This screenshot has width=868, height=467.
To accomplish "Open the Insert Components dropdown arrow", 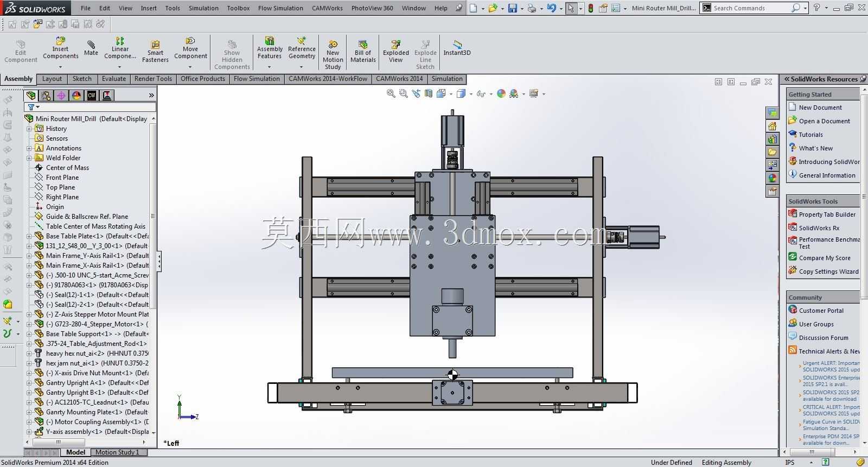I will 60,67.
